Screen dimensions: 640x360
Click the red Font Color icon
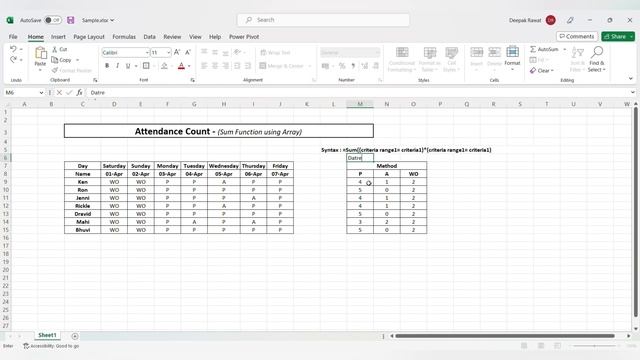coord(181,66)
